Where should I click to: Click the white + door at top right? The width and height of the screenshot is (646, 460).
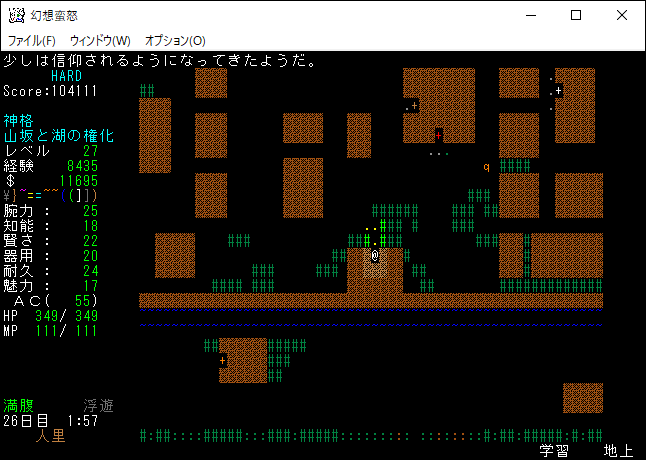[559, 91]
